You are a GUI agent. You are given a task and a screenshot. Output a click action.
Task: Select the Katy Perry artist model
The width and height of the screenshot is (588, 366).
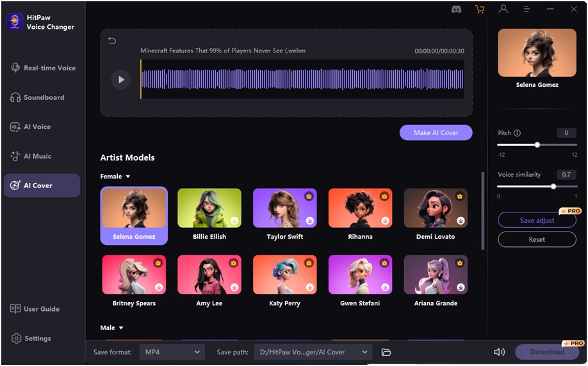pos(284,282)
